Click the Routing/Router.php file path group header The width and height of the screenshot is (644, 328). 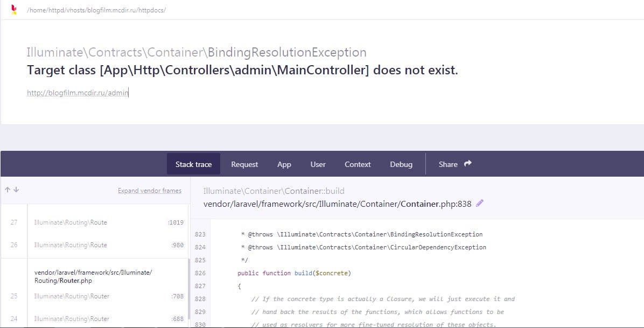coord(93,277)
